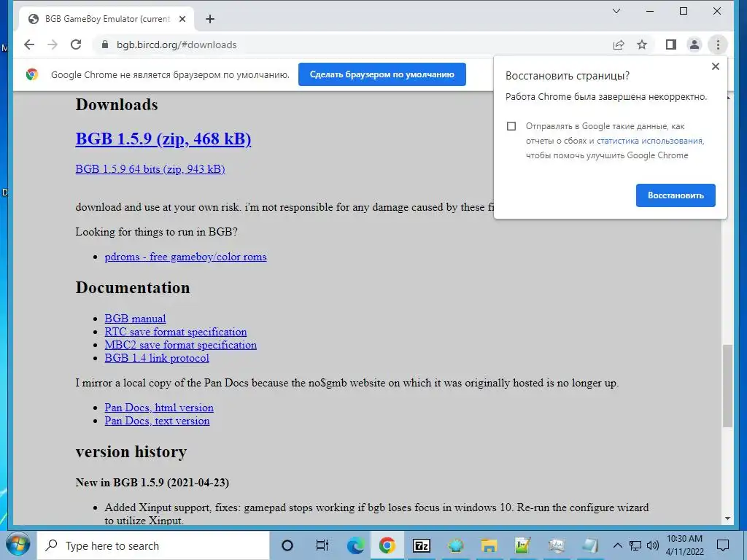The height and width of the screenshot is (560, 747).
Task: Open the статистика использования link
Action: pyautogui.click(x=650, y=141)
